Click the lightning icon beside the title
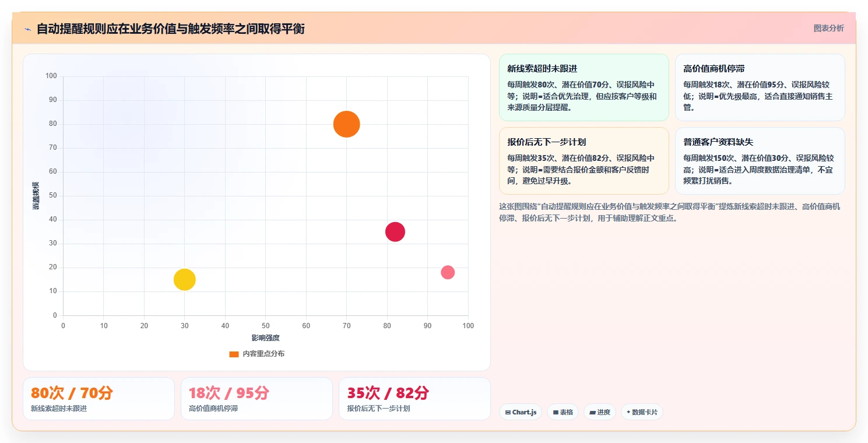This screenshot has width=868, height=443. coord(28,29)
